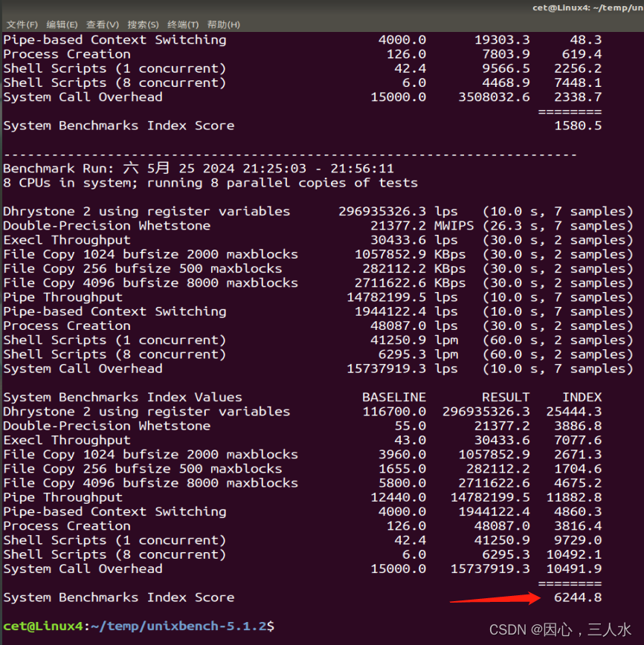Click the INDEX column header
Screen dimensions: 644x645
(x=582, y=397)
